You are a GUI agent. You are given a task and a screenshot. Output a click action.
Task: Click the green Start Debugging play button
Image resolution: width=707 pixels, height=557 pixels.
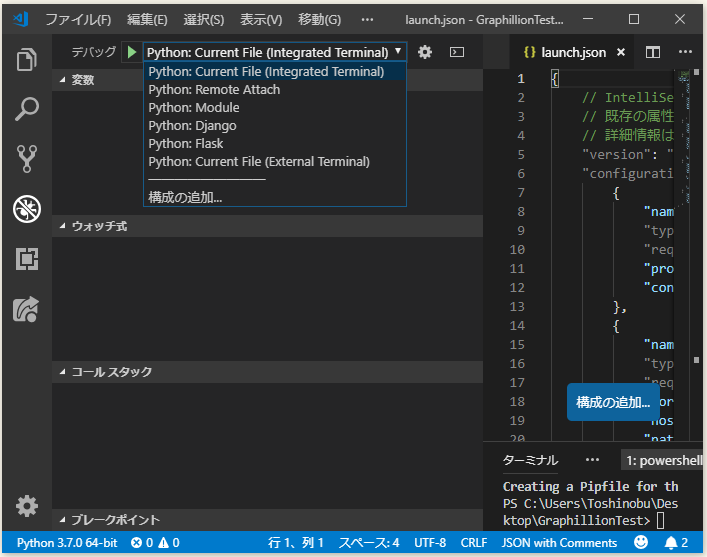[132, 52]
